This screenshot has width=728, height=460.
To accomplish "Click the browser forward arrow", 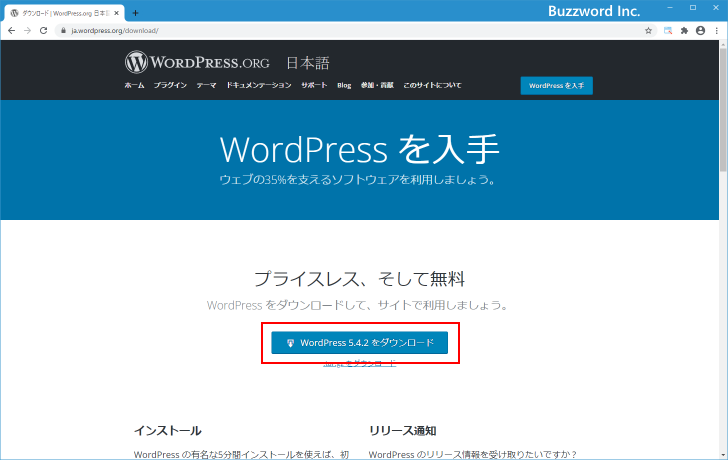I will 27,31.
